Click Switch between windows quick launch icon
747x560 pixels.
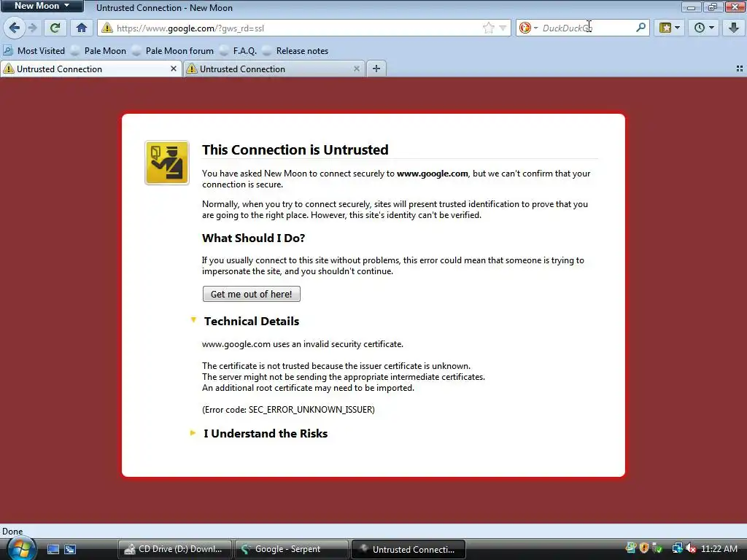tap(70, 549)
